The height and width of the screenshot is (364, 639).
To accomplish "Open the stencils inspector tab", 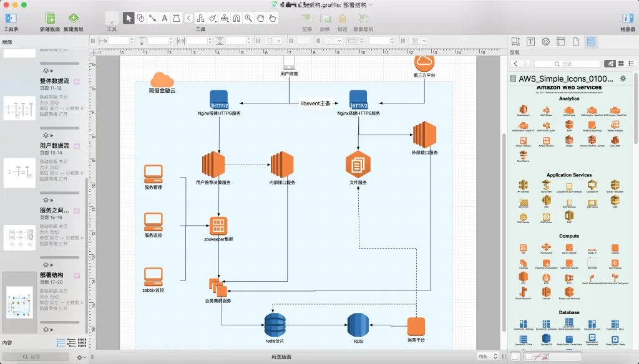I will (x=591, y=42).
